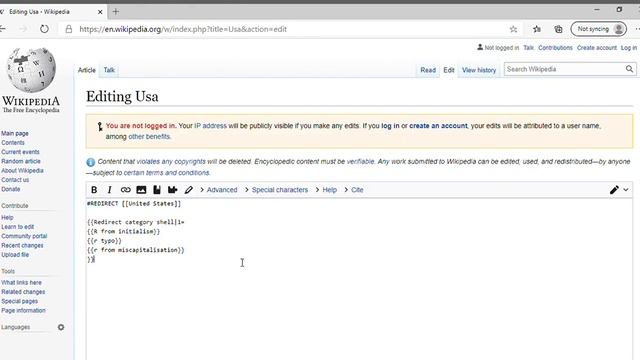
Task: Open the terms and conditions link
Action: pyautogui.click(x=167, y=173)
